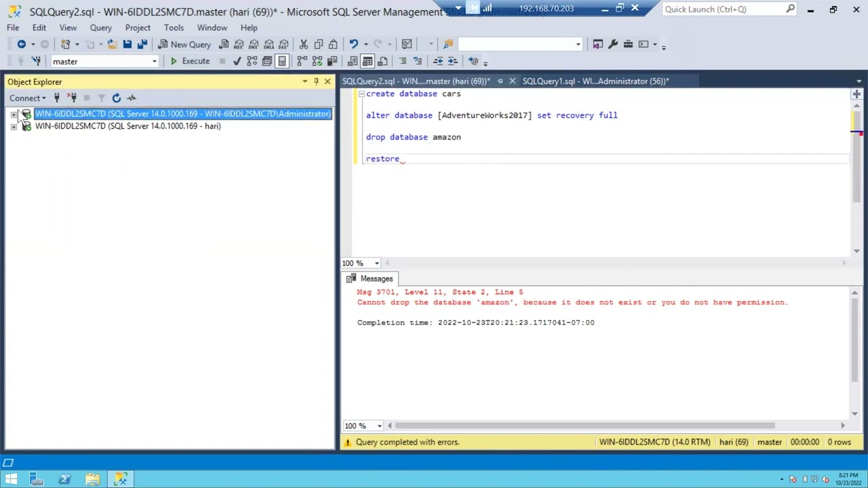Image resolution: width=868 pixels, height=488 pixels.
Task: Open File Explorer from taskbar
Action: [92, 479]
